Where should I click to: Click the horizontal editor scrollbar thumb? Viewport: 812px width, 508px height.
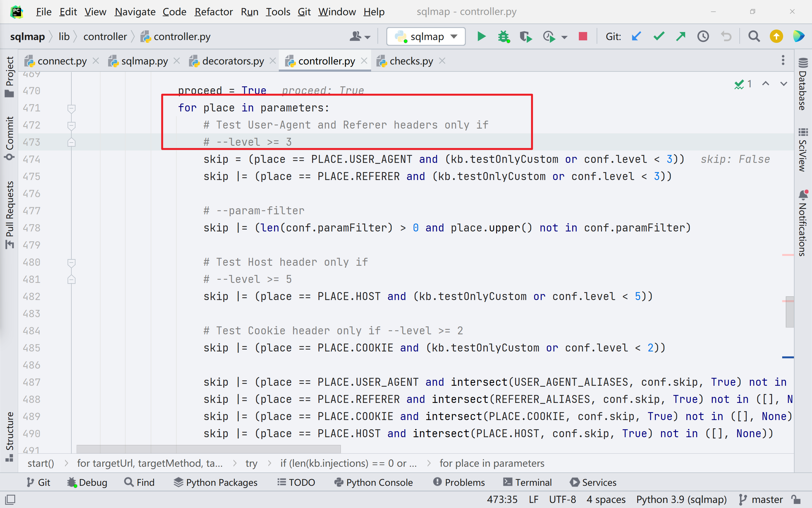pos(208,449)
